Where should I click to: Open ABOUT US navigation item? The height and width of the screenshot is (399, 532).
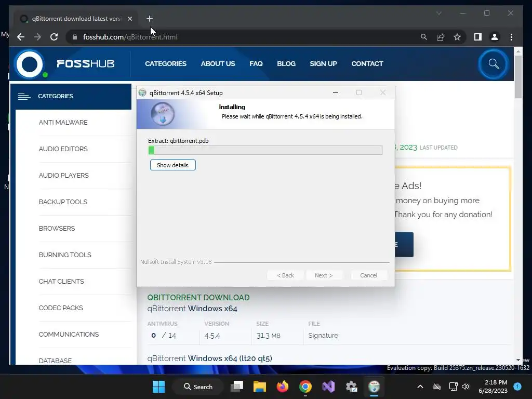218,64
